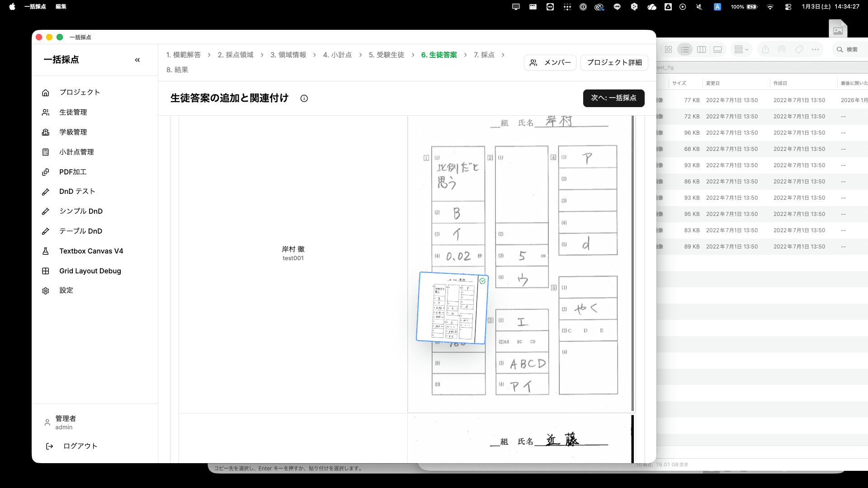The height and width of the screenshot is (488, 868).
Task: Toggle system mute in the menu bar
Action: (x=698, y=7)
